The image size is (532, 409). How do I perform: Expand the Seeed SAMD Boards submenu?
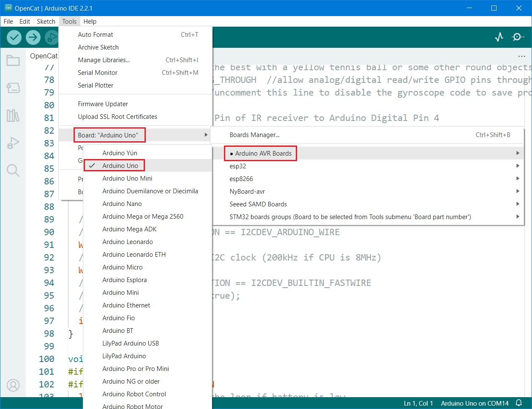258,204
